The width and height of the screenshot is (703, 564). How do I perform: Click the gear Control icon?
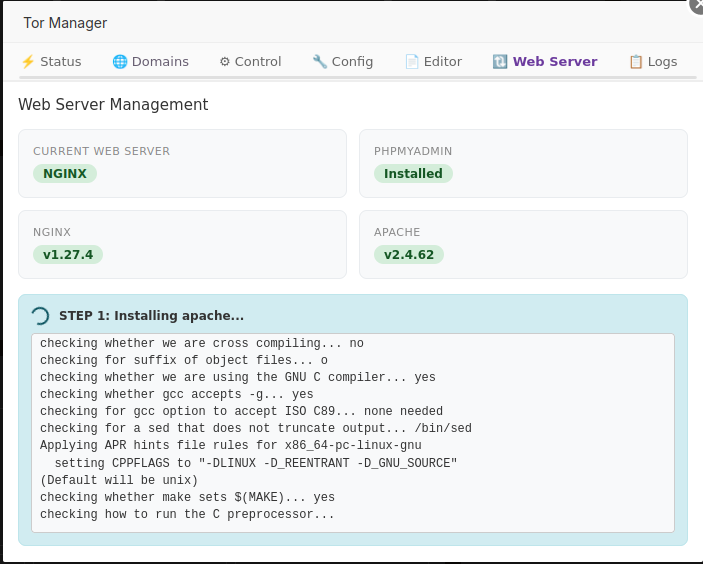coord(225,61)
